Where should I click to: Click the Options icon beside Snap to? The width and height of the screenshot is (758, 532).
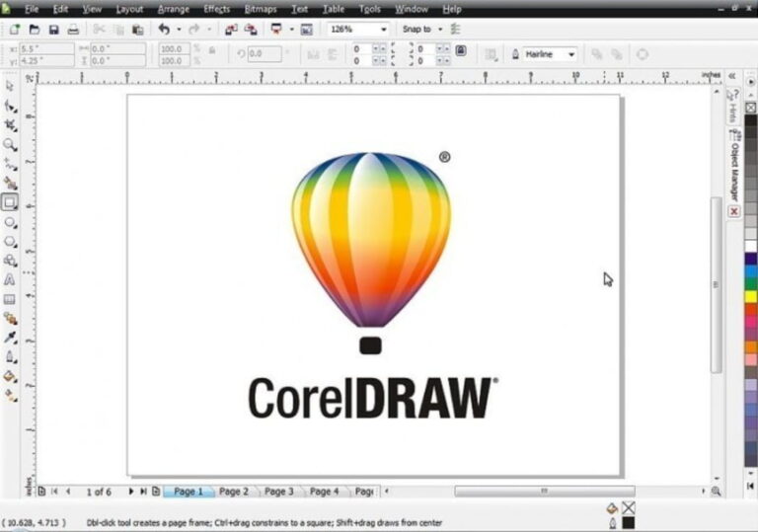[x=455, y=30]
